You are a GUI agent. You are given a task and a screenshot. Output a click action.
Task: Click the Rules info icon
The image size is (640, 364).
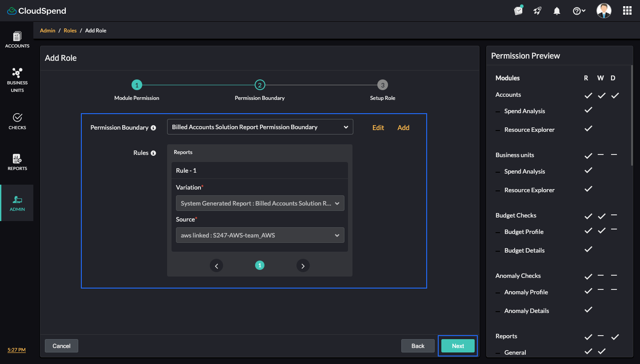pyautogui.click(x=153, y=153)
